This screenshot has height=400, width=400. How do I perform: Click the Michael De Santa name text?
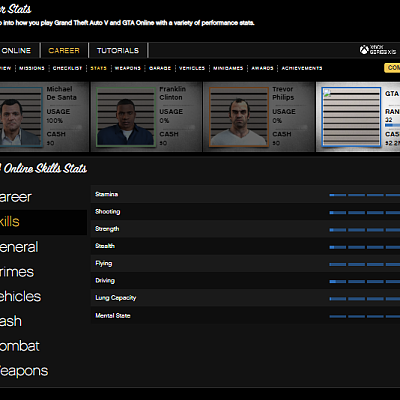point(61,93)
